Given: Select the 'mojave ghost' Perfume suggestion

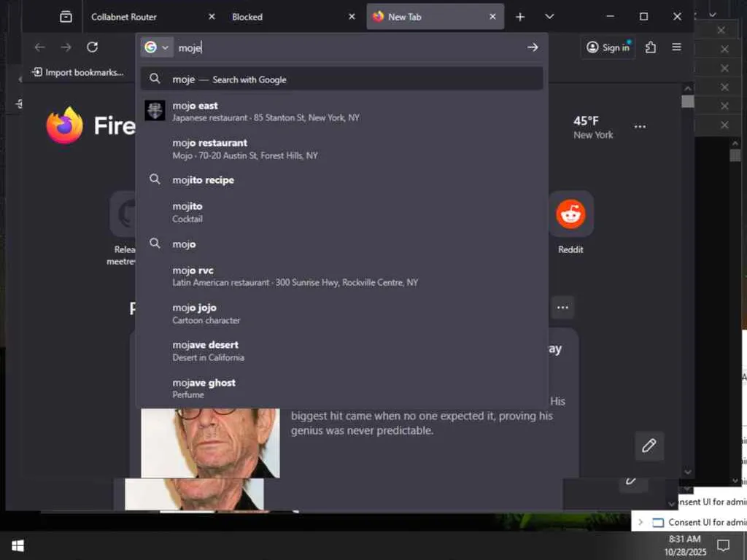Looking at the screenshot, I should pos(341,388).
